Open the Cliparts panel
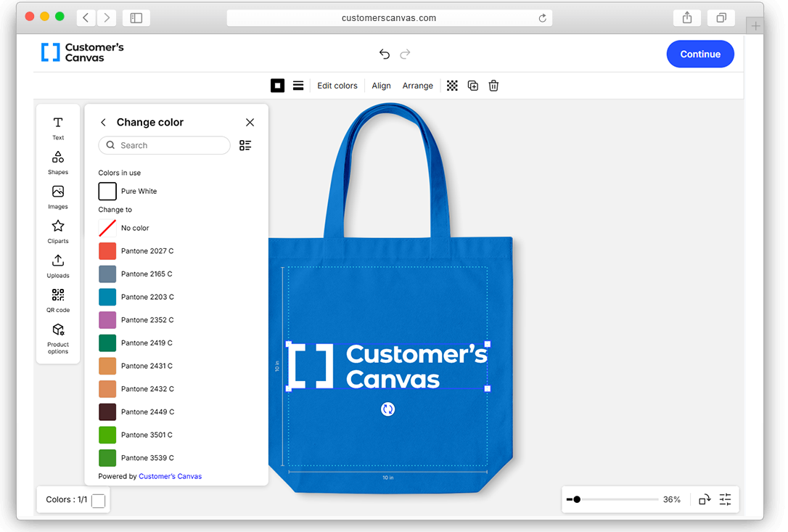The width and height of the screenshot is (788, 532). [57, 231]
